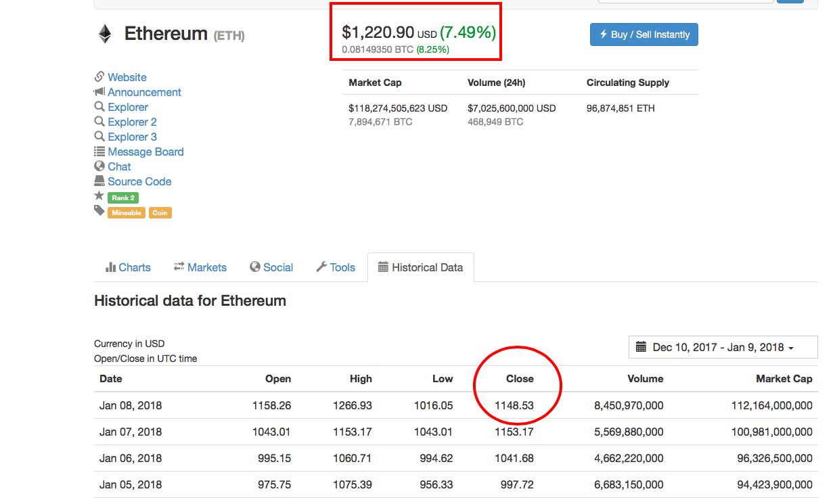Click the 1266.93 high value

(353, 406)
